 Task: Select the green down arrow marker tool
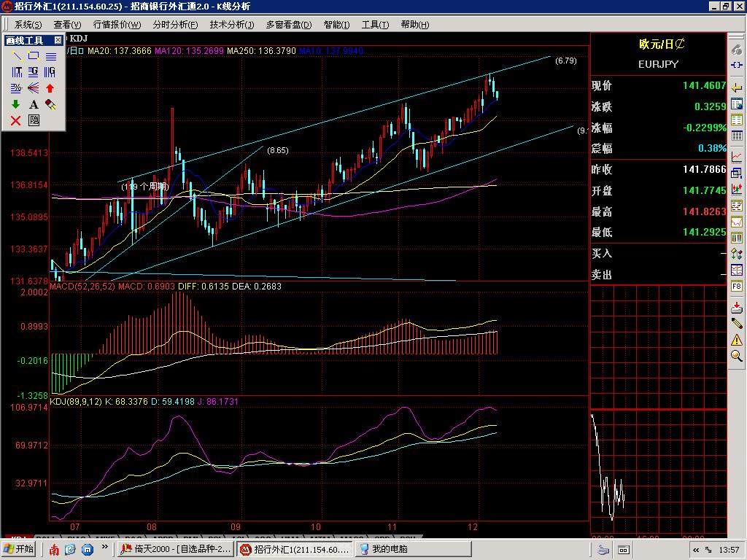tap(16, 104)
